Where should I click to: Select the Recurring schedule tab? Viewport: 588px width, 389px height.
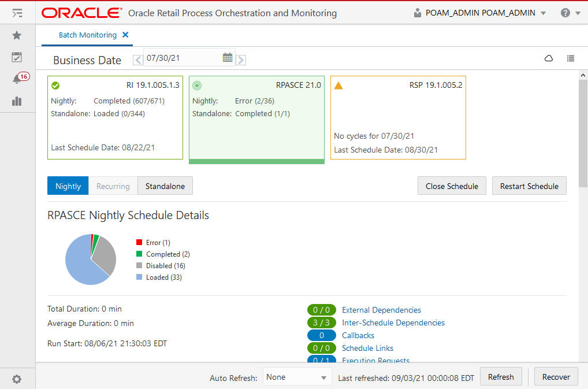pos(113,186)
